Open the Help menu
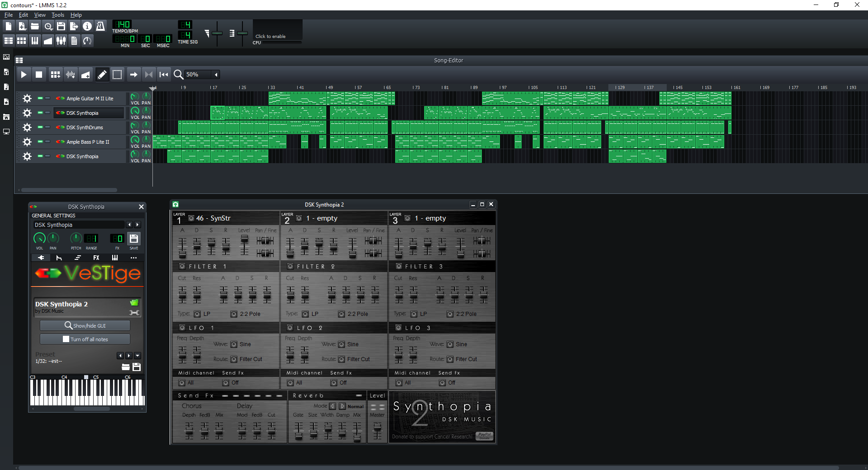The width and height of the screenshot is (868, 470). point(76,15)
